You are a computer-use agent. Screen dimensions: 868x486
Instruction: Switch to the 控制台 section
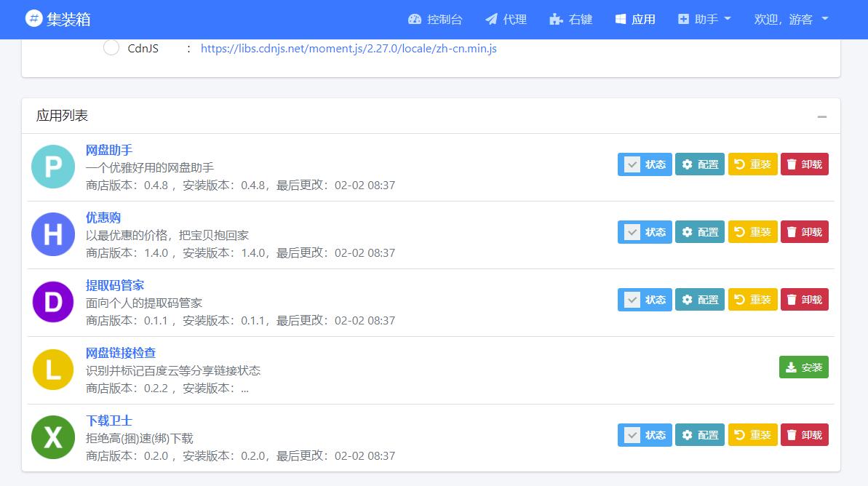click(434, 20)
